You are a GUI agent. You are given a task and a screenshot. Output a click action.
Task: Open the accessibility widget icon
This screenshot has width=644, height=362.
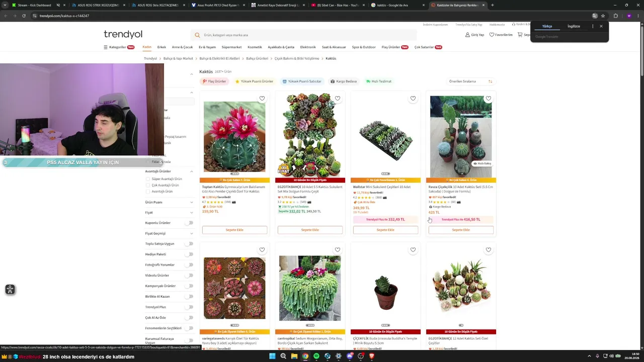point(10,290)
